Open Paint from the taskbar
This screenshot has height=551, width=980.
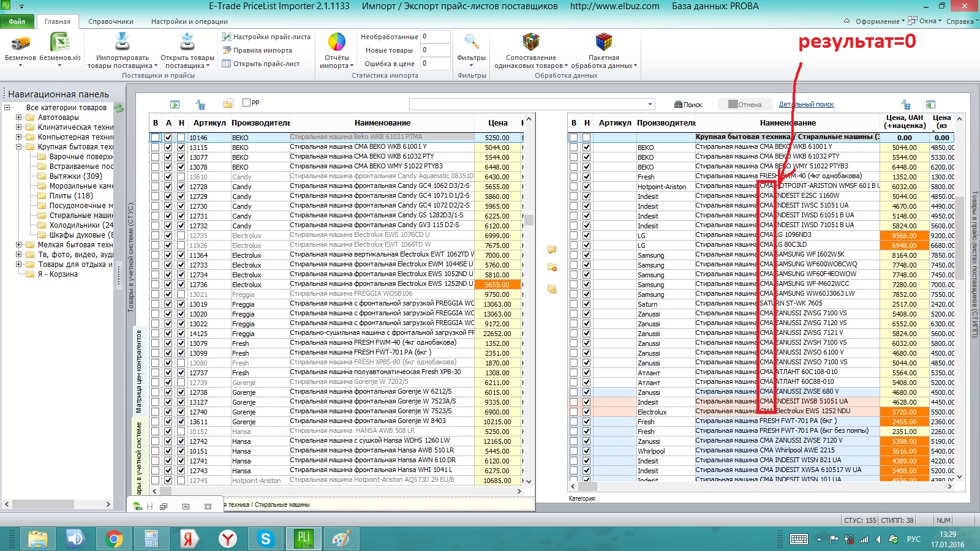(342, 539)
